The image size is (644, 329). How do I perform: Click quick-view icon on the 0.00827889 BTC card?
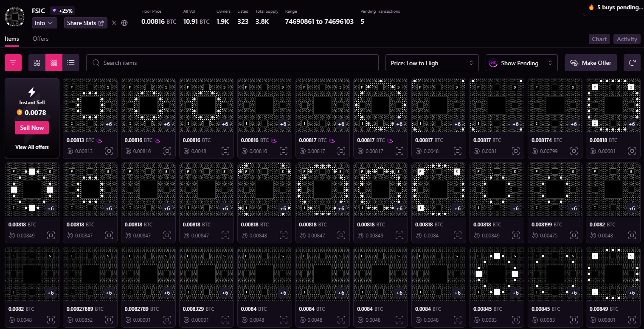(x=109, y=320)
